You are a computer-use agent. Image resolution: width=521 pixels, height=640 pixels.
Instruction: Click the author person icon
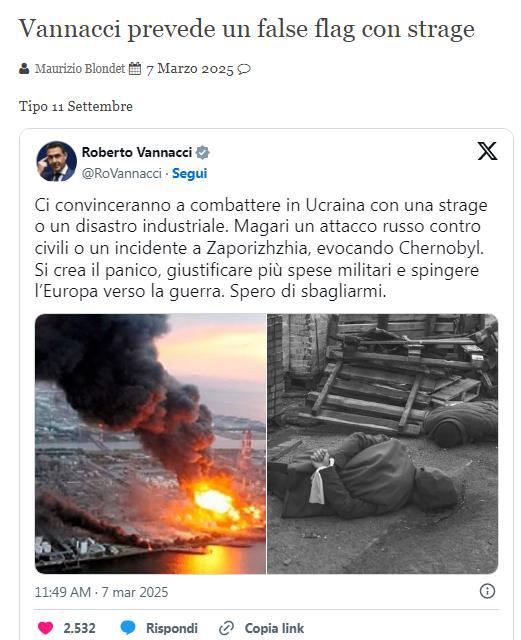[x=24, y=68]
